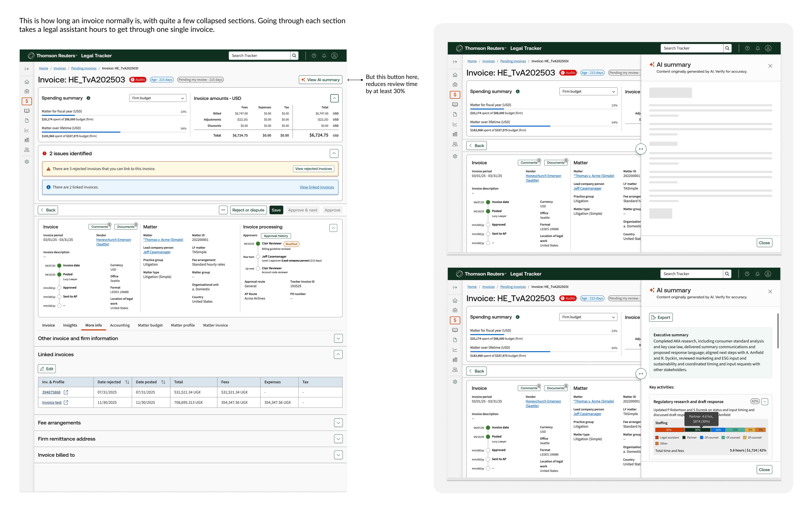The image size is (812, 509).
Task: Expand Other invoice and firm information
Action: (338, 338)
